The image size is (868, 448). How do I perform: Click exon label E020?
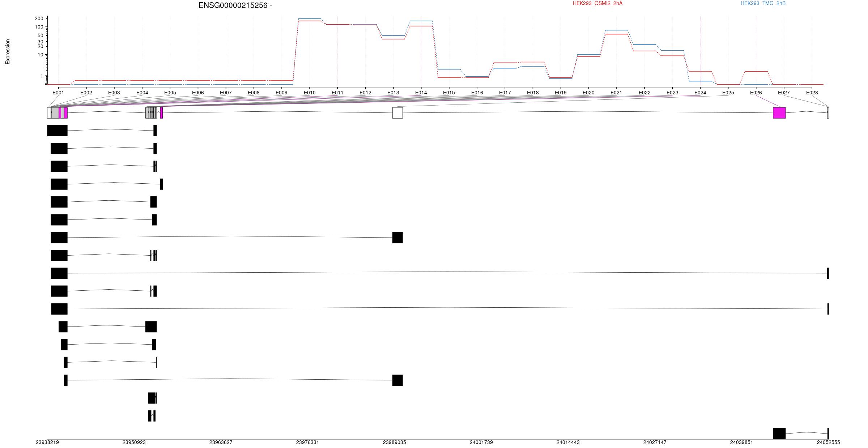coord(588,93)
